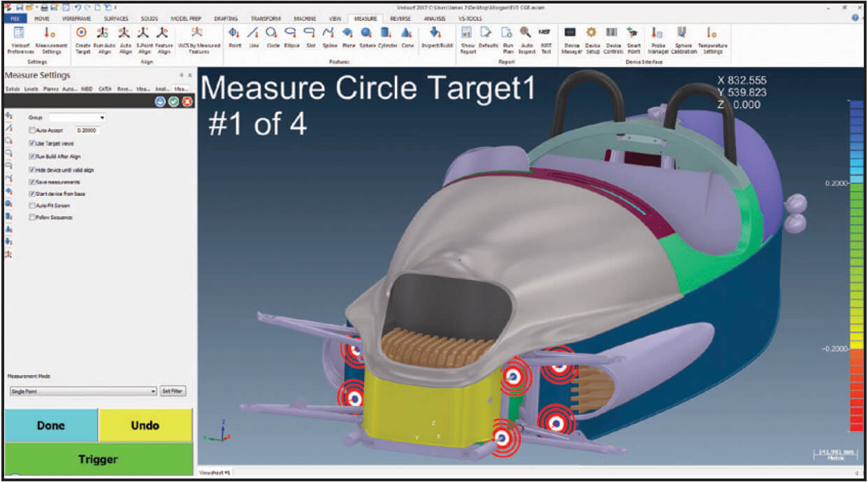Viewport: 868px width, 482px height.
Task: Select the Sphere feature tool in ribbon
Action: click(367, 36)
